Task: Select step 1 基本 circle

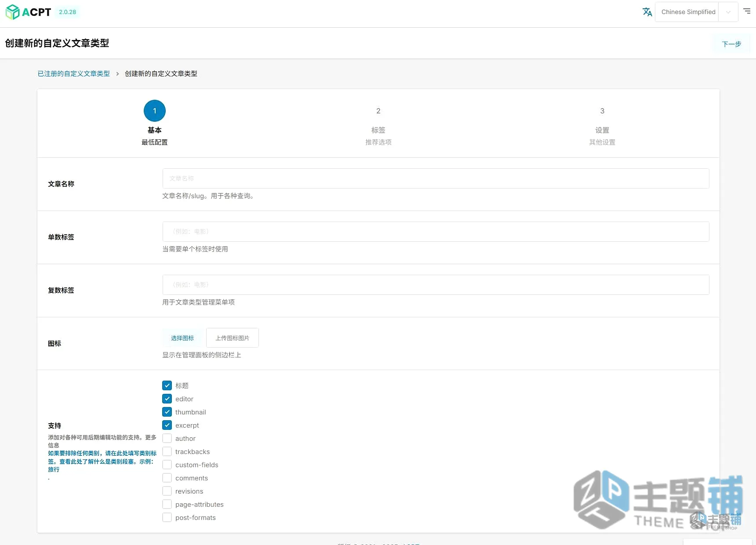Action: point(155,111)
